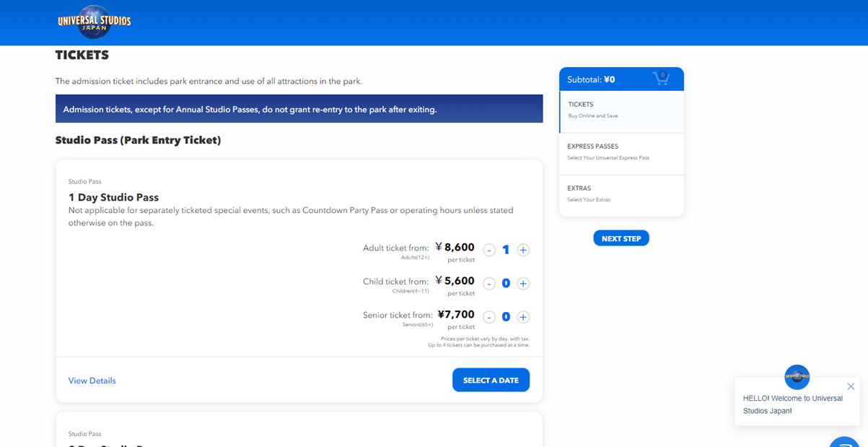868x447 pixels.
Task: Increase Adult ticket quantity
Action: tap(523, 250)
